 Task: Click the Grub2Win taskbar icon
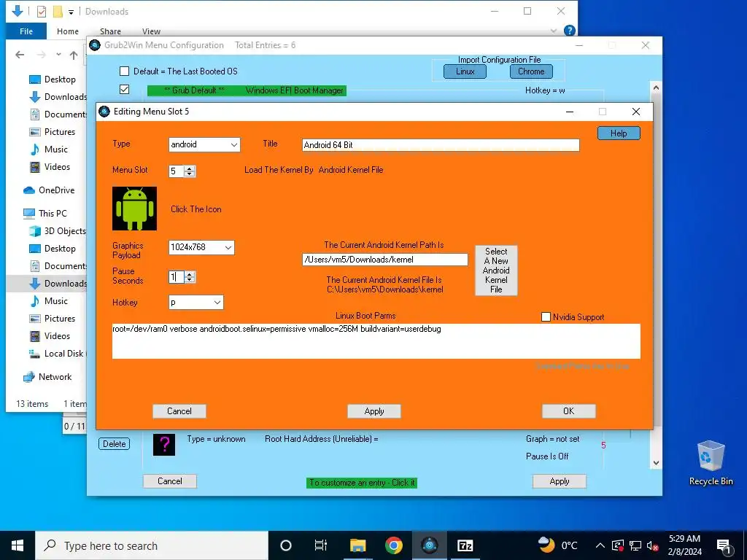[429, 545]
